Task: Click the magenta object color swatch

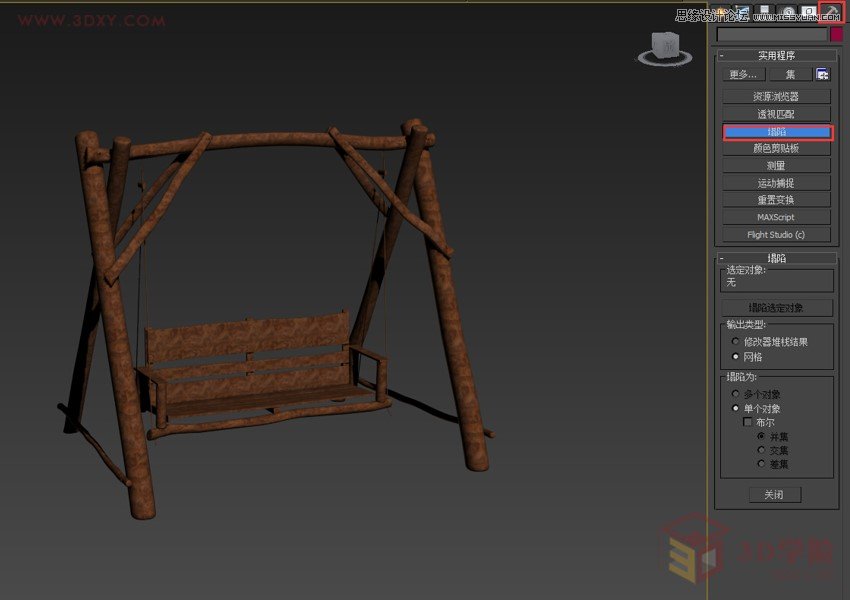Action: pos(837,35)
